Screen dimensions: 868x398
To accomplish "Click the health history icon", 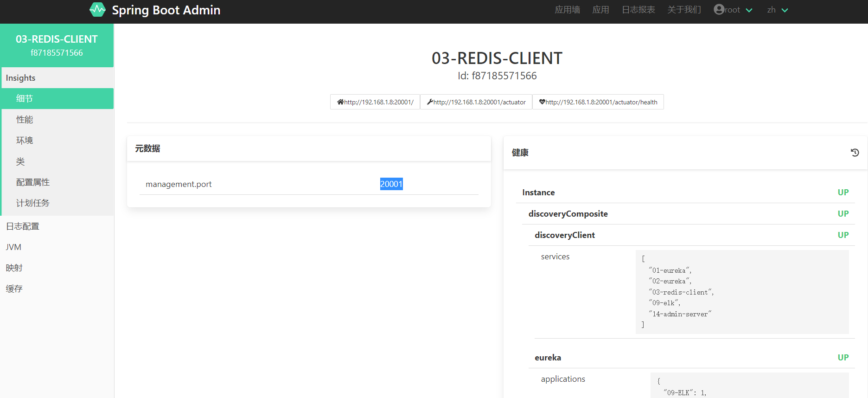I will (x=855, y=153).
